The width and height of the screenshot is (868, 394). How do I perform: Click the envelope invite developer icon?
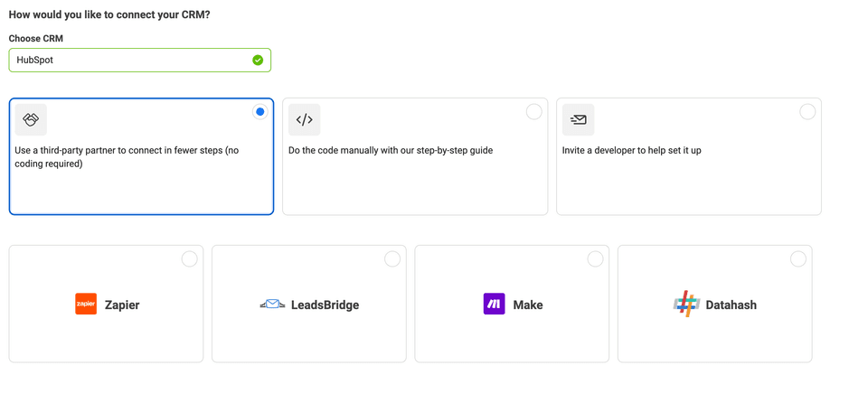click(x=579, y=119)
